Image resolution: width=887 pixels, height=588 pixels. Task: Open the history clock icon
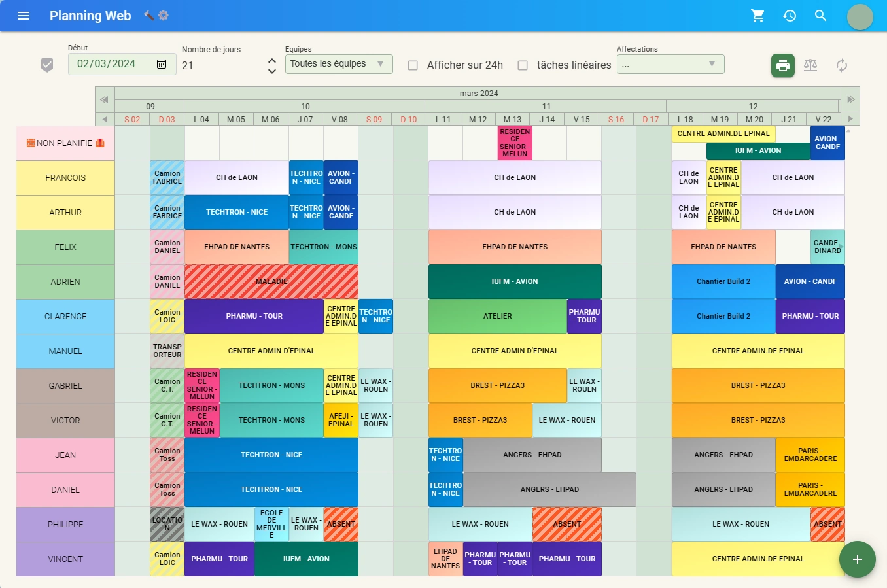pyautogui.click(x=790, y=16)
